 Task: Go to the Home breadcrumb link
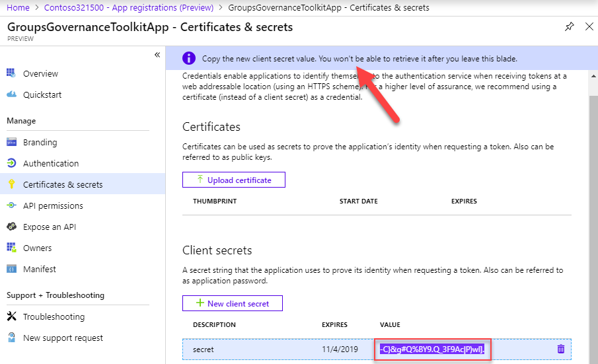tap(18, 8)
